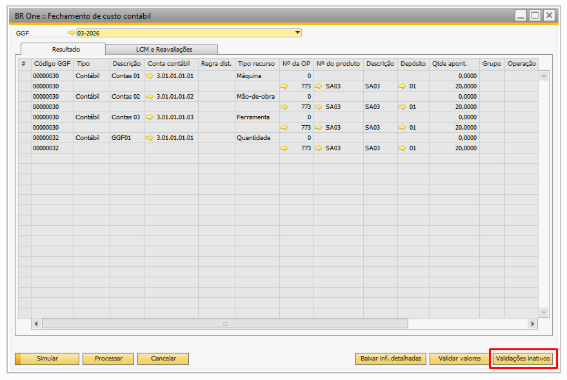Click the Simular button
Screen dimensions: 567x380
[x=47, y=359]
